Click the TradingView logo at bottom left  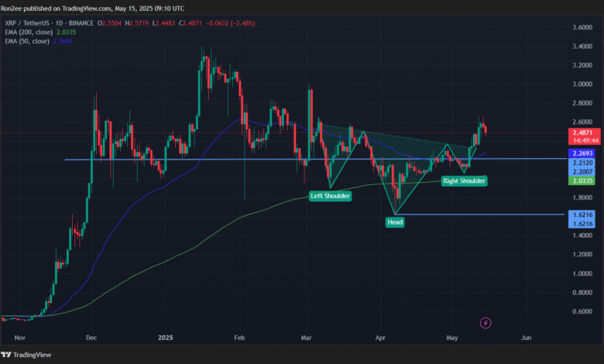[x=26, y=355]
